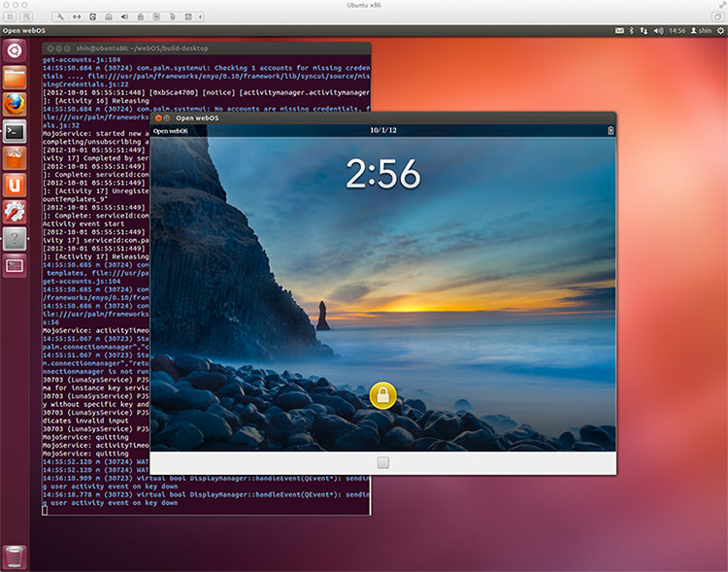The width and height of the screenshot is (728, 572).
Task: Click terminal text 'user activity event on key down' on the last line
Action: click(x=114, y=503)
